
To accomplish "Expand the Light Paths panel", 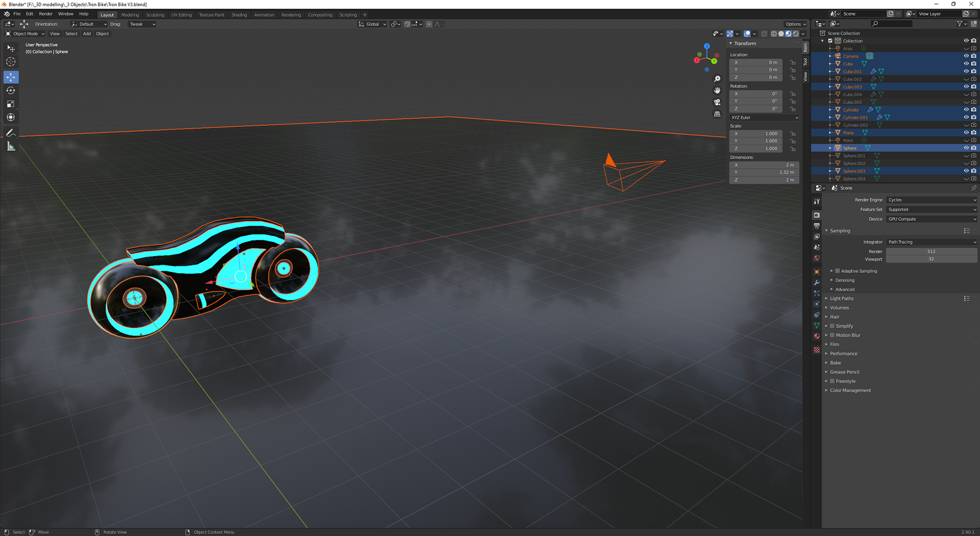I will pos(841,298).
